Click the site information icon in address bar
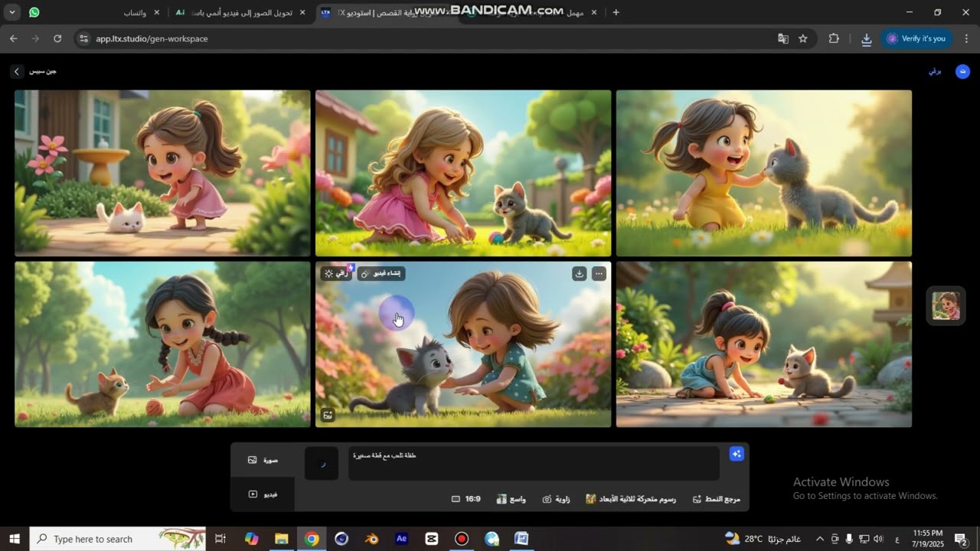This screenshot has width=980, height=551. pos(83,38)
